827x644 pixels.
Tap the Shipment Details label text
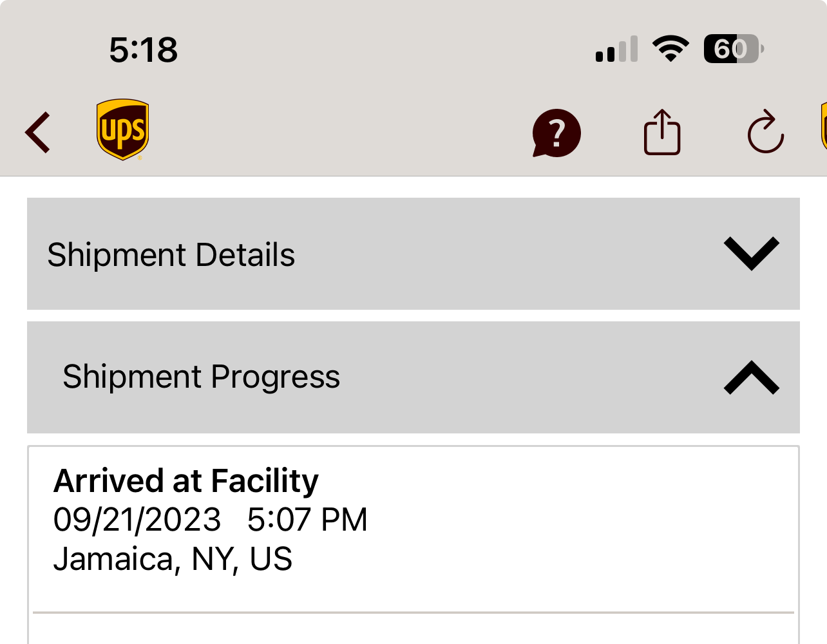(171, 255)
